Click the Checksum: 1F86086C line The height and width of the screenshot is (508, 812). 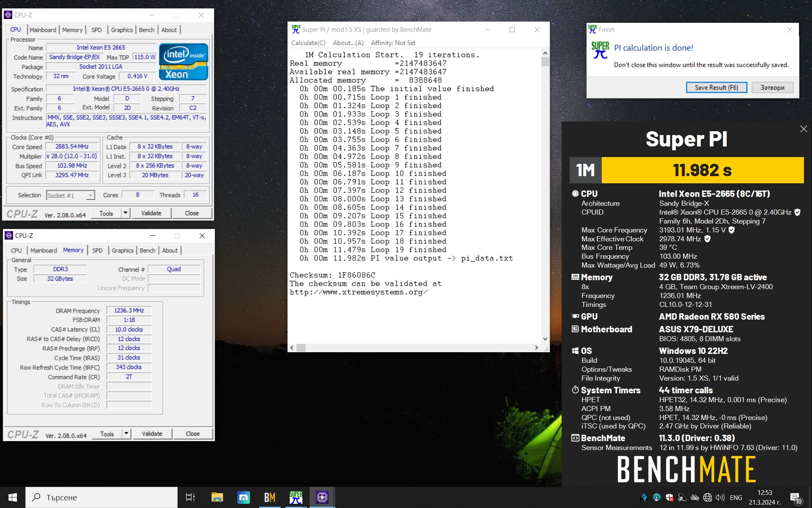pos(332,275)
